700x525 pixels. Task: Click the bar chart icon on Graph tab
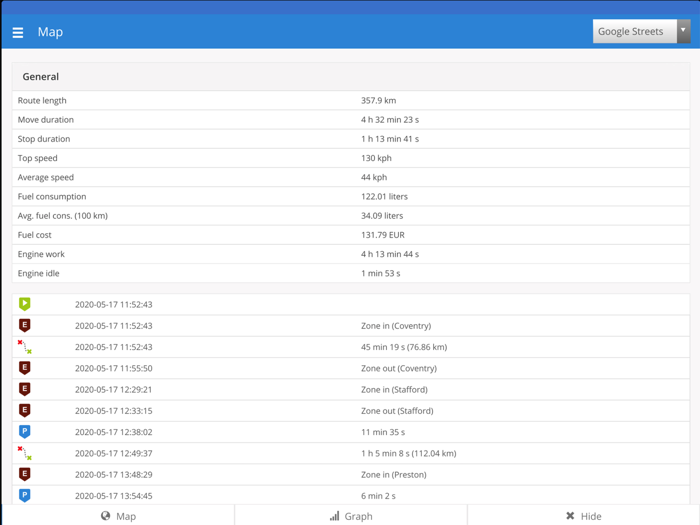[x=334, y=516]
